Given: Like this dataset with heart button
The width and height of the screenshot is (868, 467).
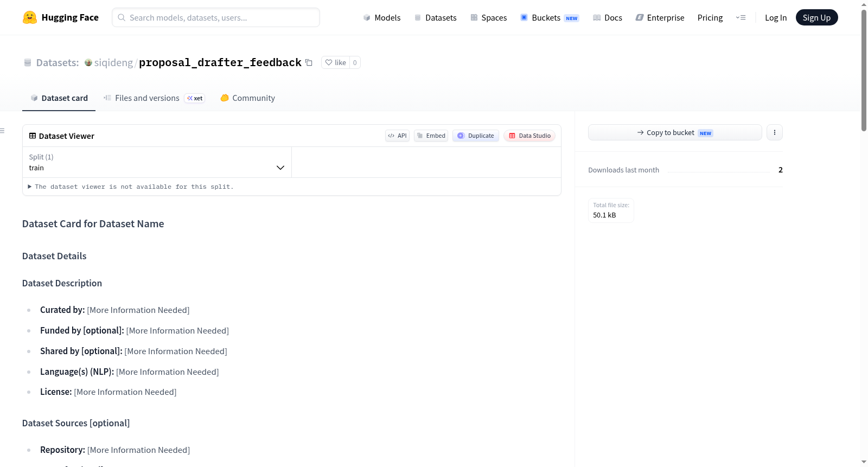Looking at the screenshot, I should [336, 62].
